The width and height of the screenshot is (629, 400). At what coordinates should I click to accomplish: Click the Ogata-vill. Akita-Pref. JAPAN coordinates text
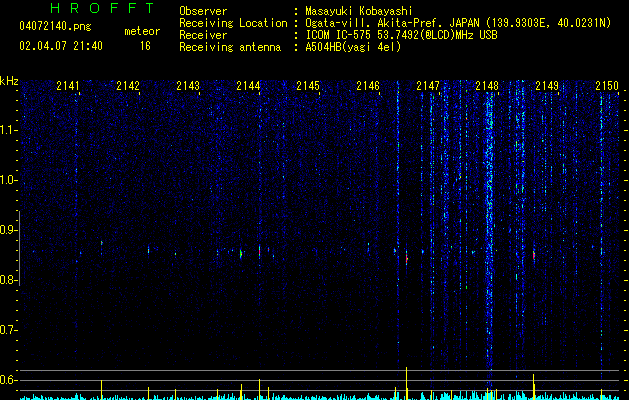click(458, 23)
